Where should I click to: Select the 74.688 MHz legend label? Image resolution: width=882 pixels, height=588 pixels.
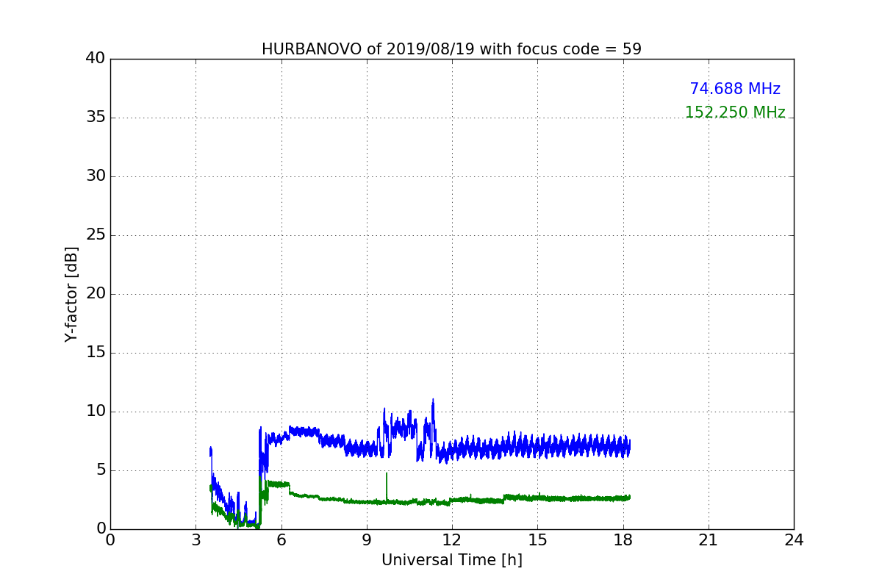click(x=735, y=89)
